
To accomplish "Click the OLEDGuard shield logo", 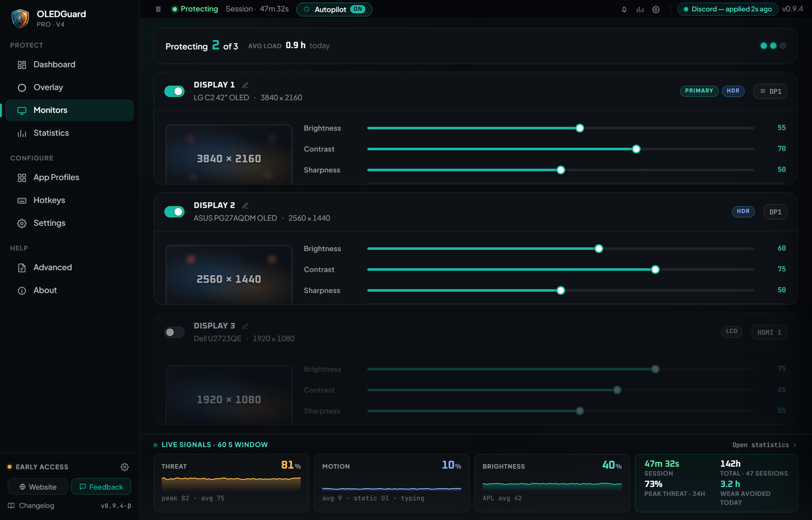I will 20,18.
